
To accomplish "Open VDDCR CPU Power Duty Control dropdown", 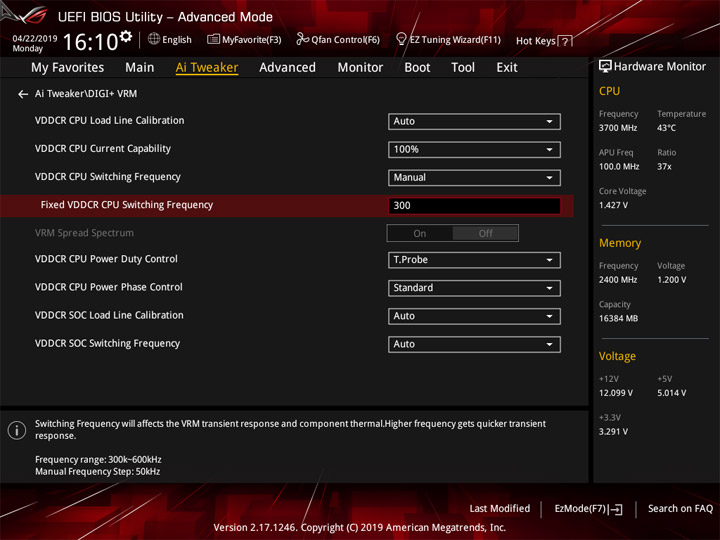I will pyautogui.click(x=474, y=260).
